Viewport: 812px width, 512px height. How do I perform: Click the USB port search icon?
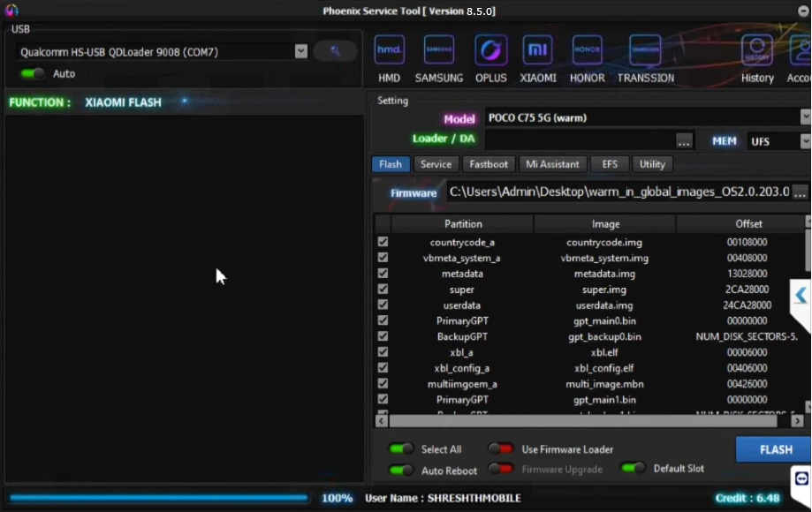[334, 51]
